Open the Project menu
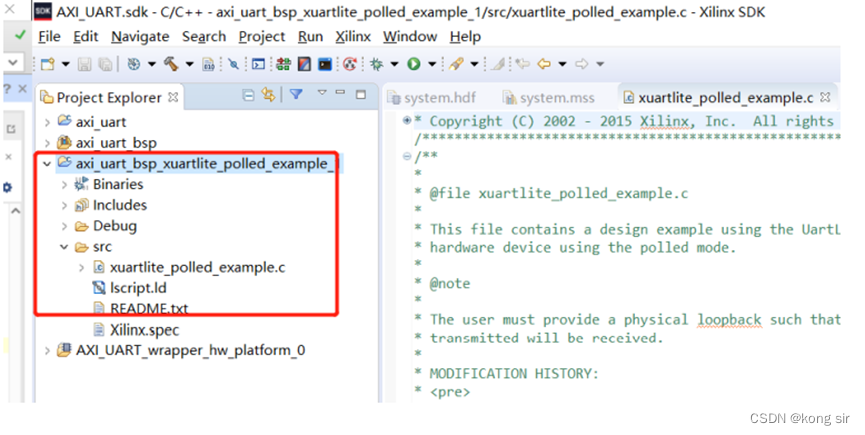The image size is (865, 435). pos(262,36)
